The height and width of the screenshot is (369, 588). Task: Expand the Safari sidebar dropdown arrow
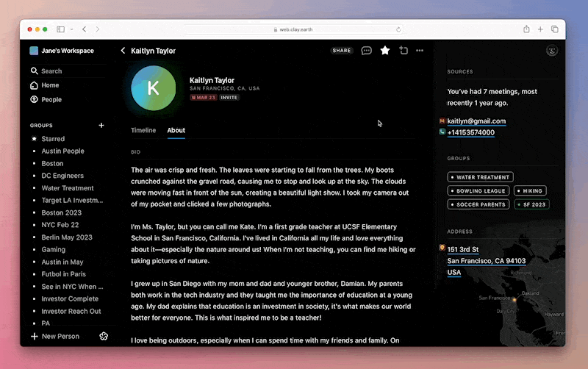[x=71, y=29]
